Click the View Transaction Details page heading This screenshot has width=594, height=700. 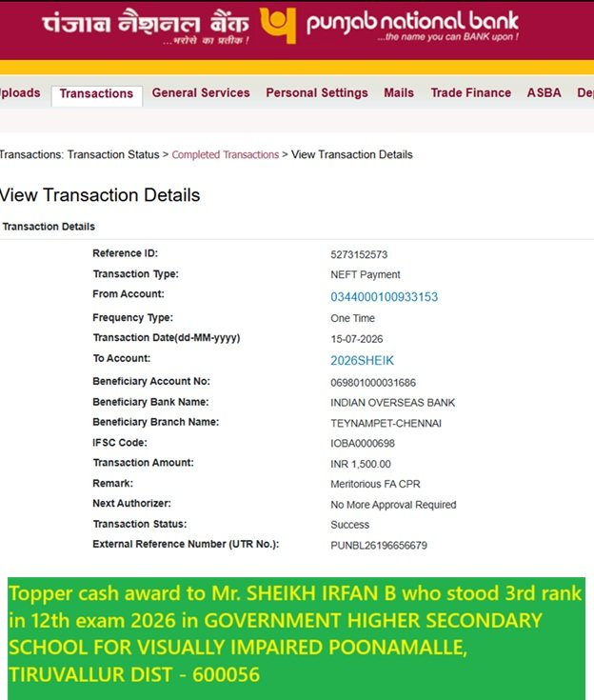pyautogui.click(x=100, y=195)
